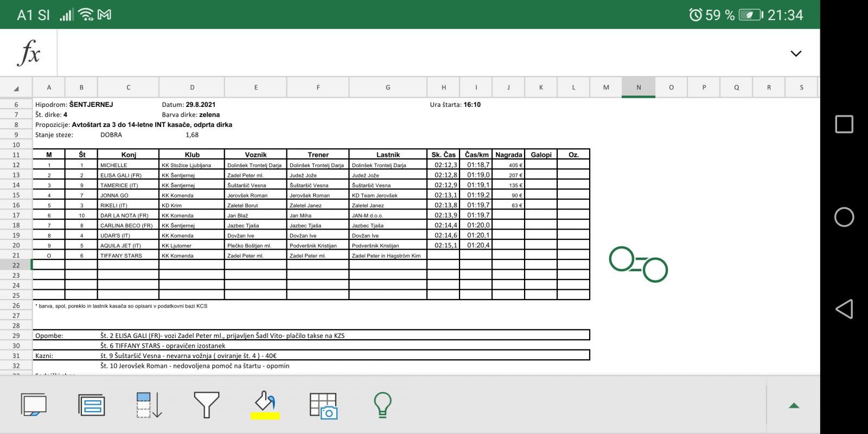Image resolution: width=868 pixels, height=434 pixels.
Task: Tap the yellow fill color swatch bar
Action: [x=265, y=416]
